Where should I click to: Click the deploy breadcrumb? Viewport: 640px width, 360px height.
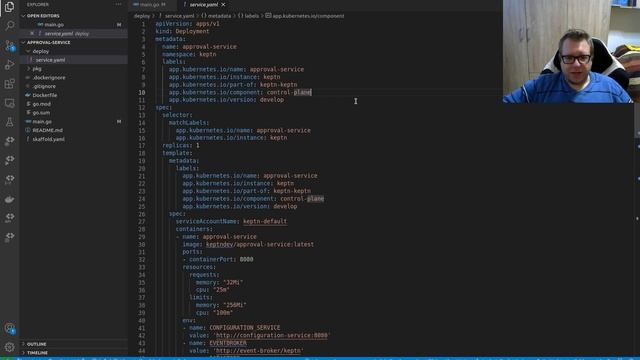pyautogui.click(x=142, y=16)
